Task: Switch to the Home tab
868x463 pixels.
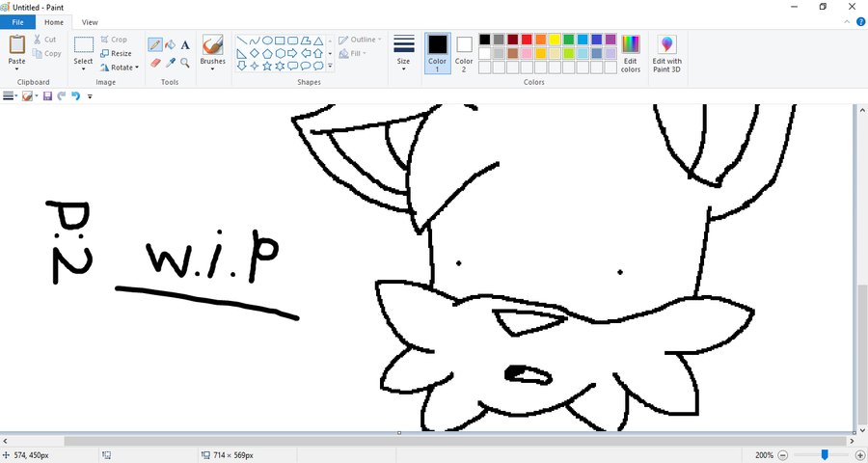Action: coord(54,22)
